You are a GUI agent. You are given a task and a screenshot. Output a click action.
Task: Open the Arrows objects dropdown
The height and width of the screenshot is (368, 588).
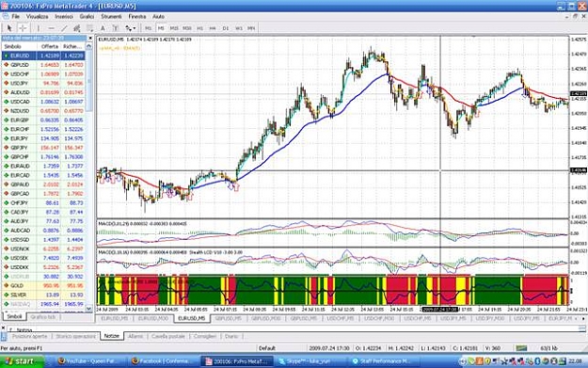coord(131,28)
